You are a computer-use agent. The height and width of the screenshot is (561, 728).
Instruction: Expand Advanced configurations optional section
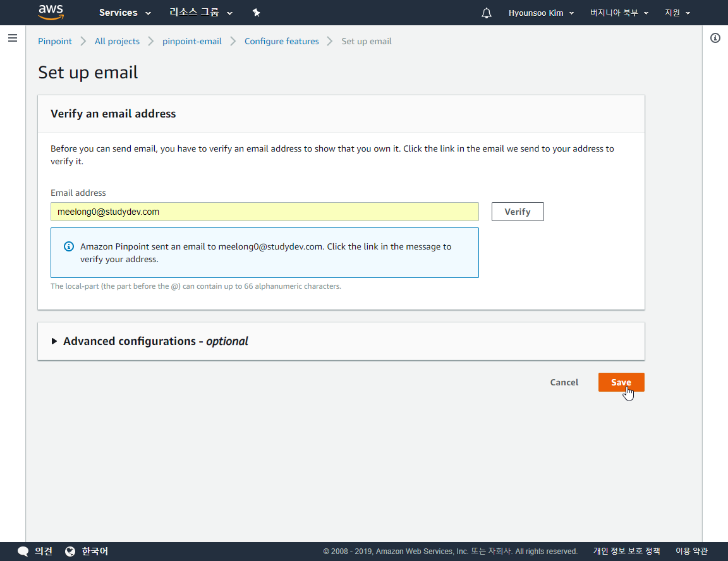[x=149, y=341]
